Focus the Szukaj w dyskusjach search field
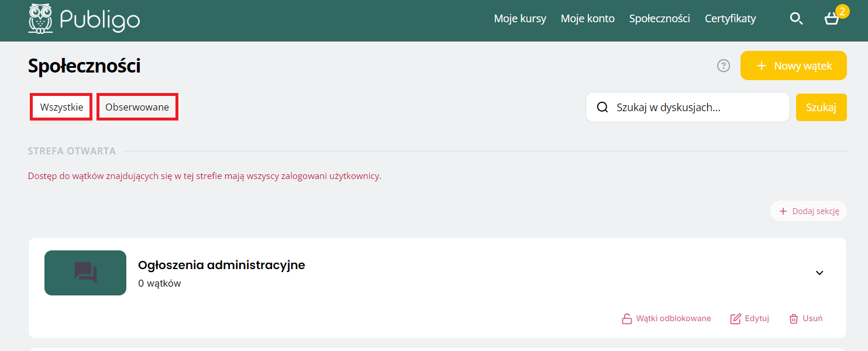 coord(696,107)
